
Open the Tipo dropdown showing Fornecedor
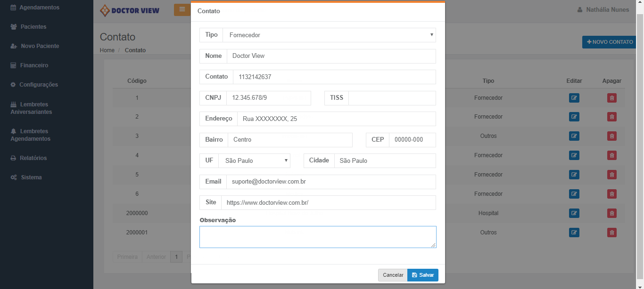click(329, 35)
